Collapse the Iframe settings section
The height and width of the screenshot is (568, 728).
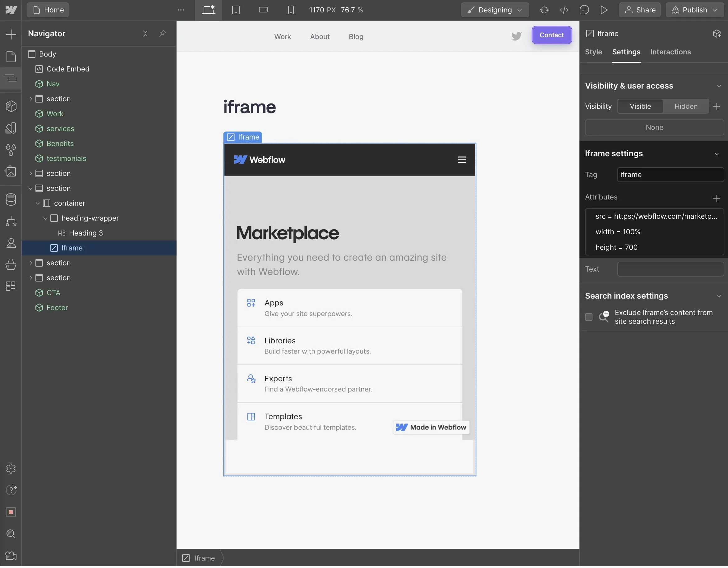716,153
